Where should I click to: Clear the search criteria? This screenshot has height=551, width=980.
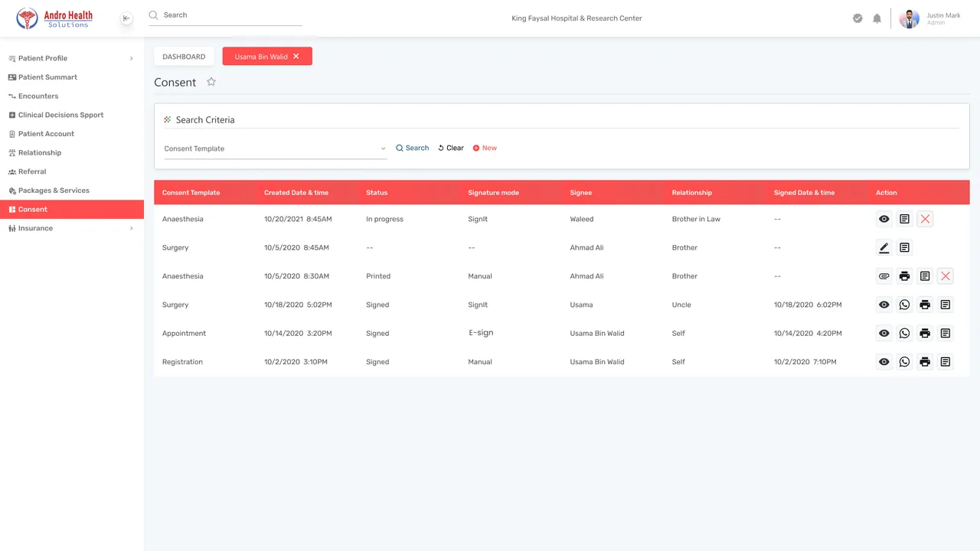(x=451, y=148)
